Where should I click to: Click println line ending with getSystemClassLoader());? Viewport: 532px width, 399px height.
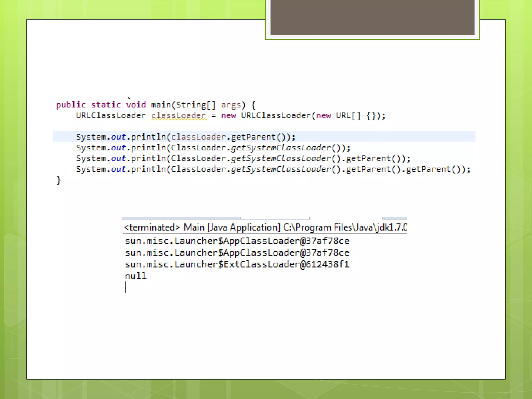(213, 148)
